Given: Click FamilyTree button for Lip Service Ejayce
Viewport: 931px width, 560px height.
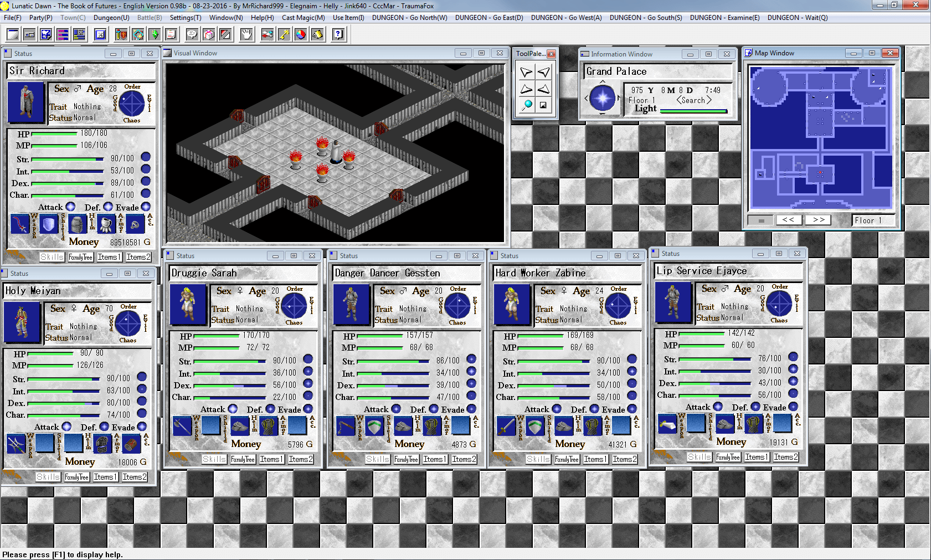Looking at the screenshot, I should pos(728,457).
